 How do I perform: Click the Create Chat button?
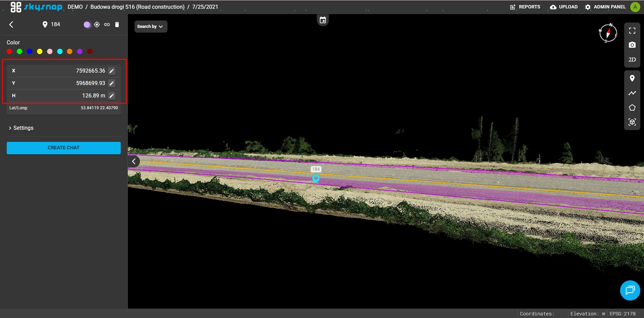click(x=64, y=148)
